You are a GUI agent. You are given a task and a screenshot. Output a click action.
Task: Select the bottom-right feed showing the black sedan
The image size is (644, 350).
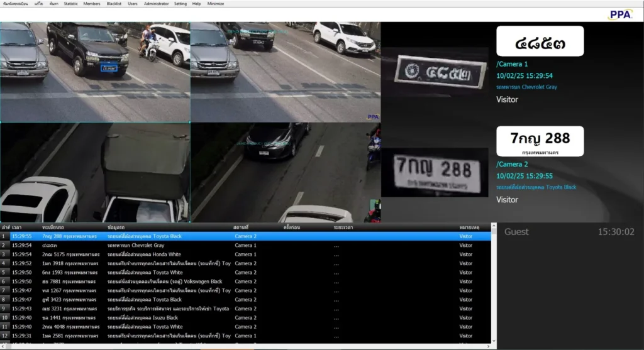tap(285, 172)
